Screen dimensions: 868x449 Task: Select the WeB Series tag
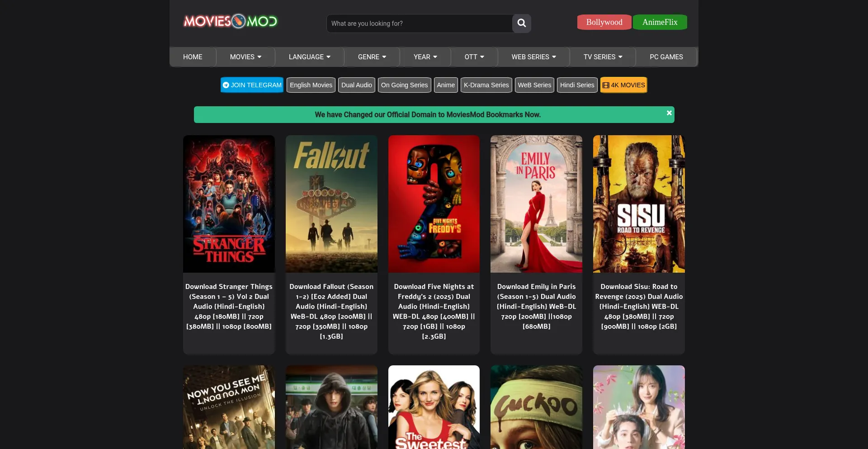(534, 85)
